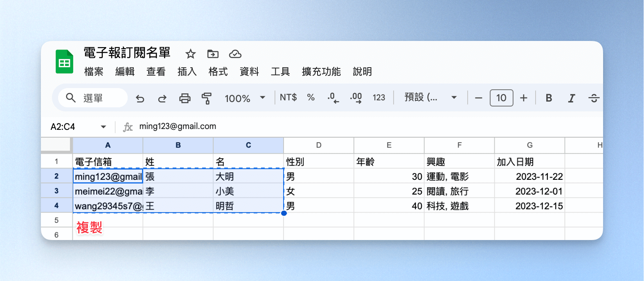Select cell meimei22@gma
The image size is (644, 281).
click(x=108, y=191)
